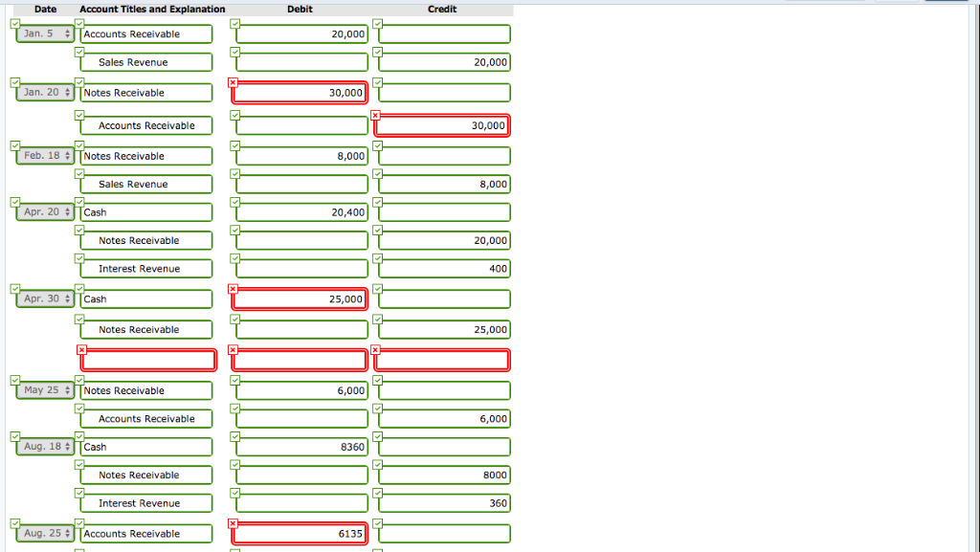The width and height of the screenshot is (980, 552).
Task: Click the empty account title field in the blank row
Action: [147, 360]
